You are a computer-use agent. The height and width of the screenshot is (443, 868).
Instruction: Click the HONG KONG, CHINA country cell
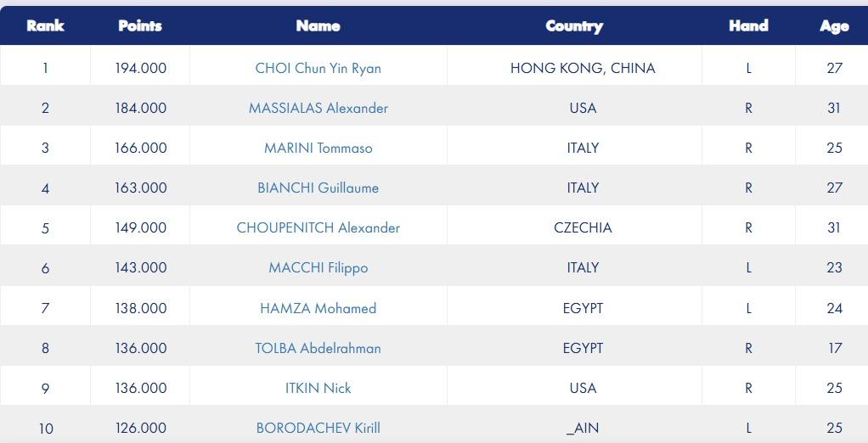coord(583,68)
